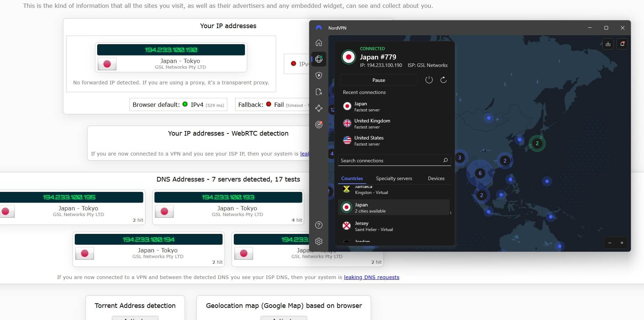Select the globe VPN icon in sidebar
This screenshot has height=320, width=644.
coord(319,59)
